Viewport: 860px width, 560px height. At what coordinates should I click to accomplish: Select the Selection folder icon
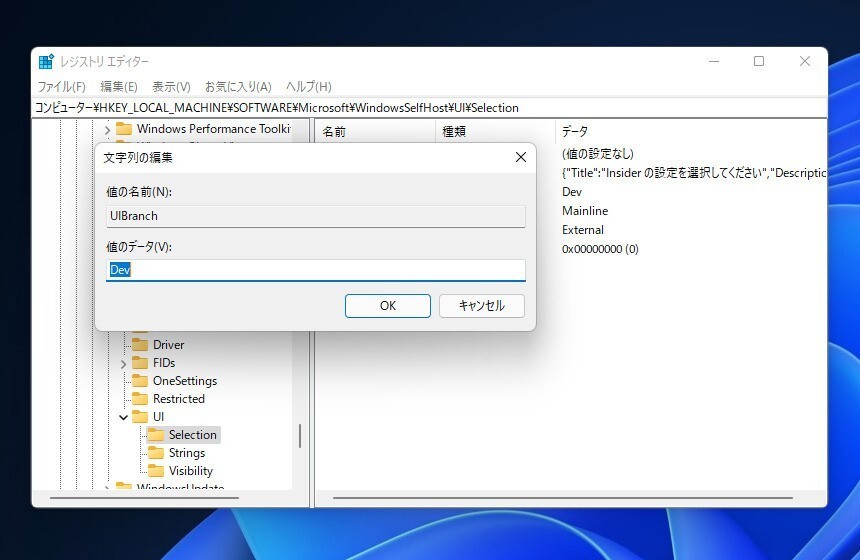156,435
